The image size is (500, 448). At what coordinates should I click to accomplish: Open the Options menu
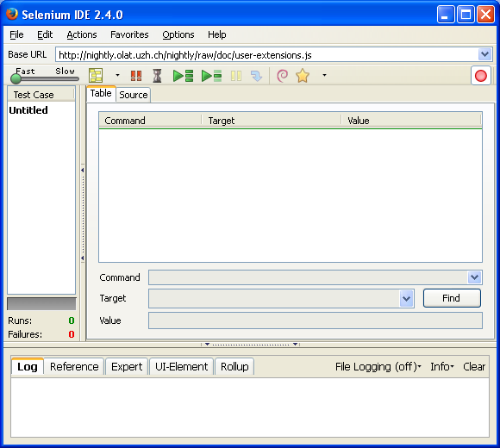(178, 34)
